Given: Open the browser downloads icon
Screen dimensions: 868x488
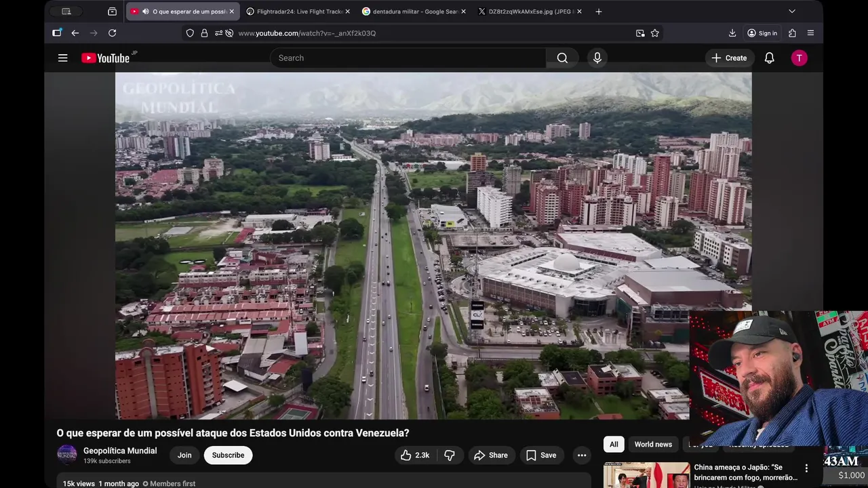Looking at the screenshot, I should click(732, 33).
